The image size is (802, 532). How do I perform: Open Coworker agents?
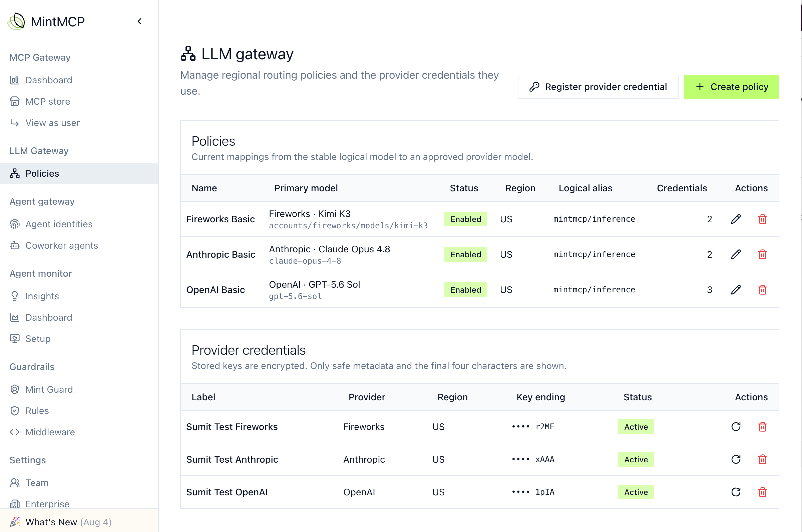(61, 245)
